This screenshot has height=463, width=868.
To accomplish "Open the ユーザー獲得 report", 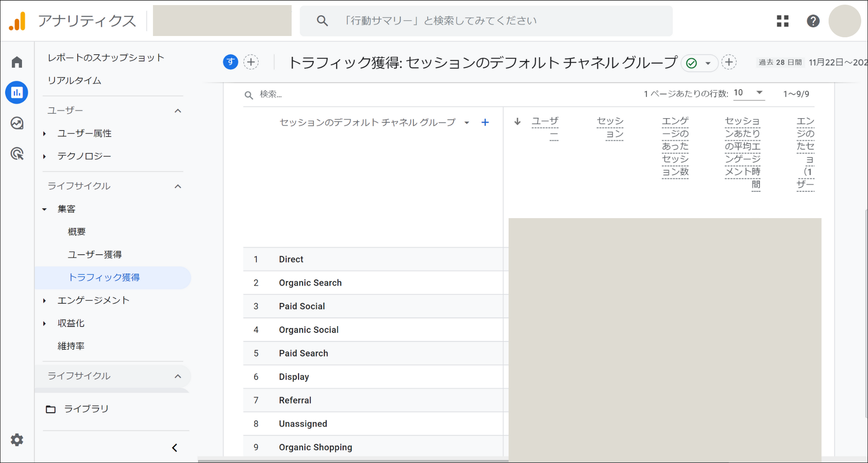I will pos(95,255).
